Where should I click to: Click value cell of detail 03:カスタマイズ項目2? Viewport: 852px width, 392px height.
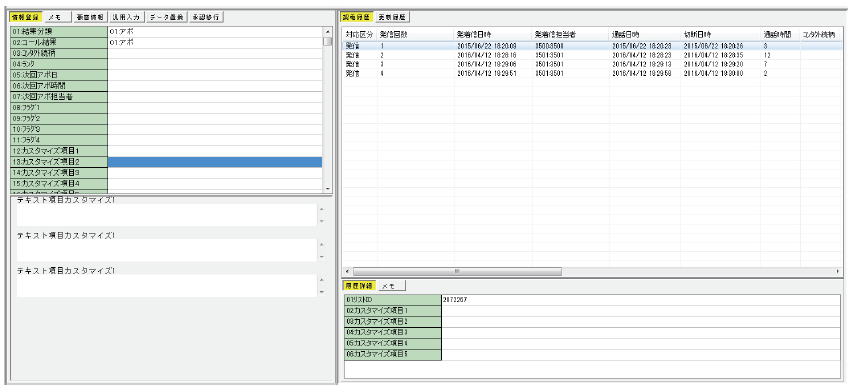(641, 322)
